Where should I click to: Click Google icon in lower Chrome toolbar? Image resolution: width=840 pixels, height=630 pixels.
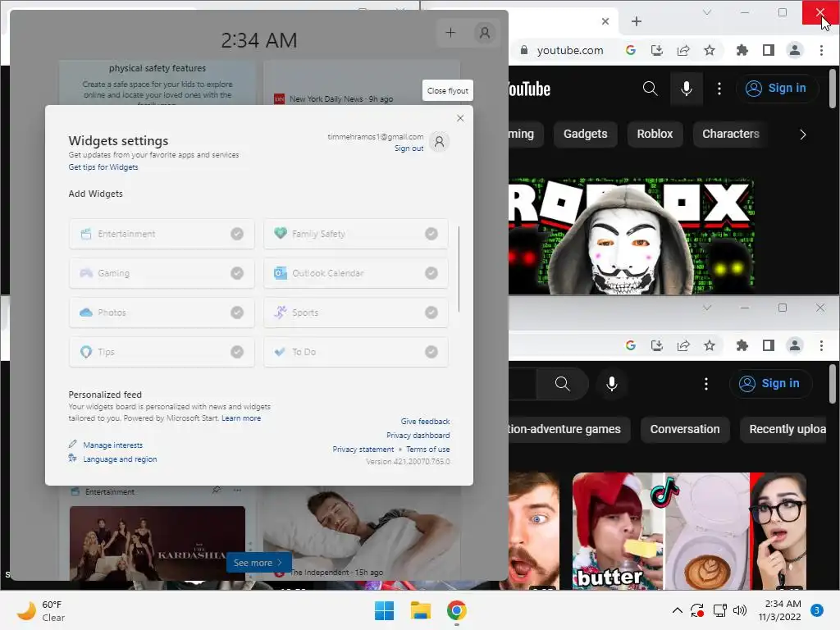coord(631,345)
